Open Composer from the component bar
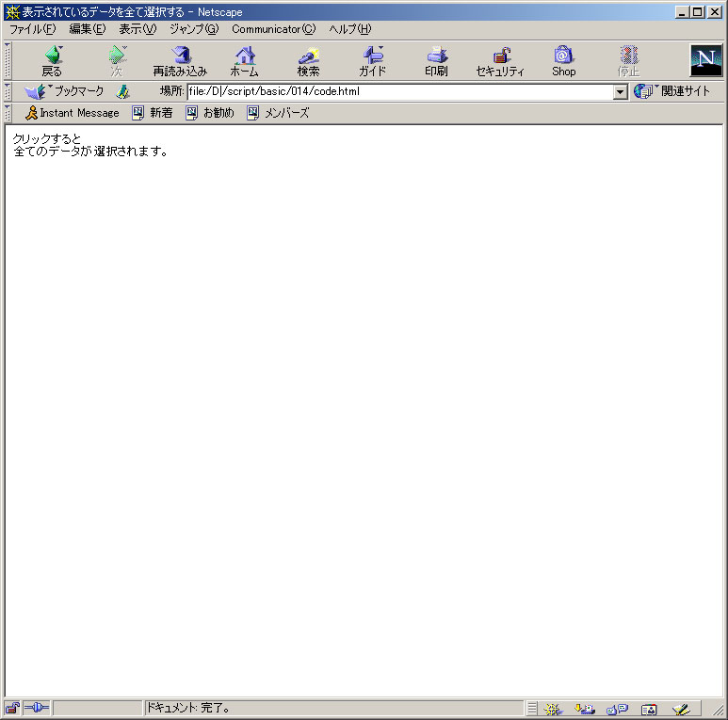Image resolution: width=728 pixels, height=720 pixels. (680, 709)
